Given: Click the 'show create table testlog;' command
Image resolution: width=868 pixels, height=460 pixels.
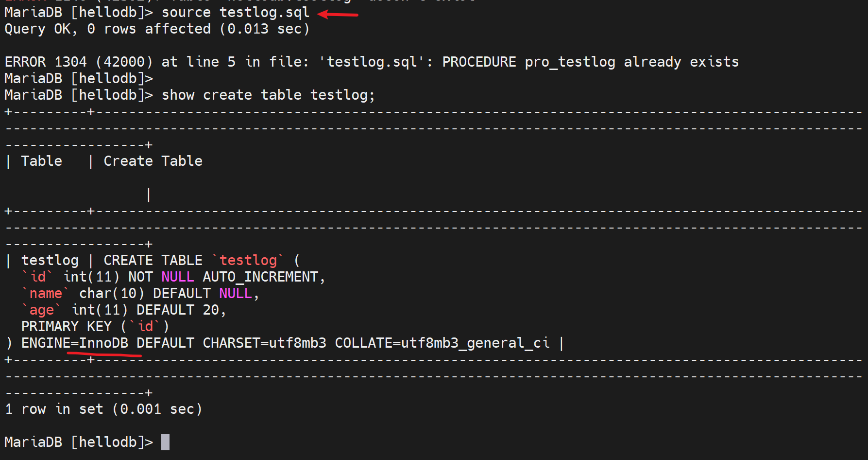Looking at the screenshot, I should [268, 95].
